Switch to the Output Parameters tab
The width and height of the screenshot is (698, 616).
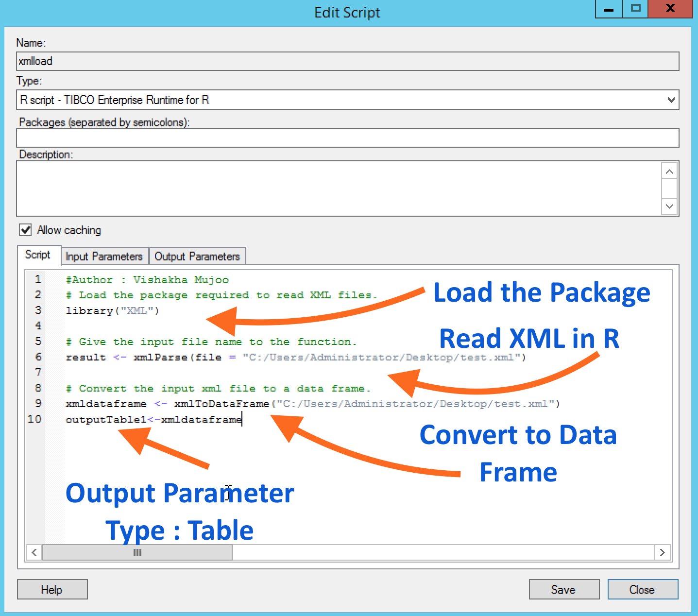197,256
